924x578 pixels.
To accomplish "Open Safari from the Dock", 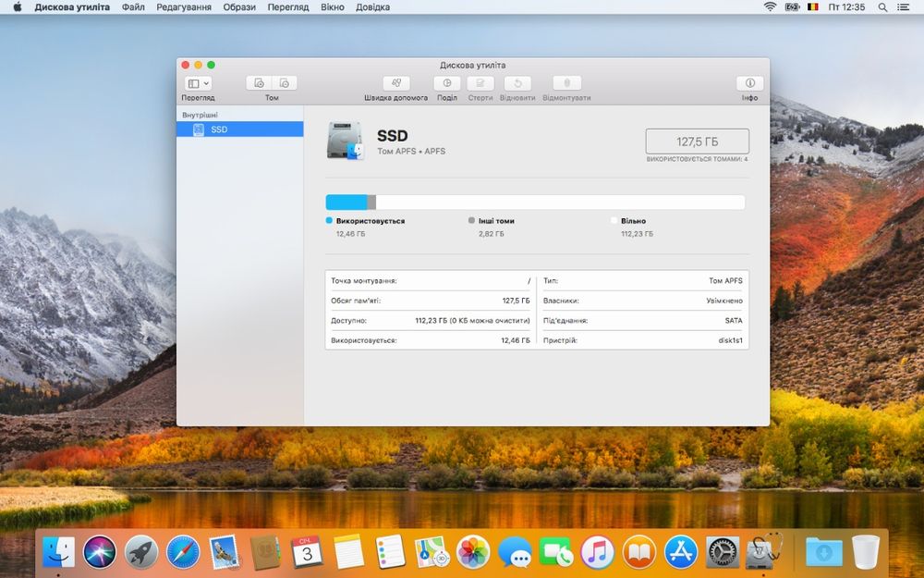I will point(183,553).
